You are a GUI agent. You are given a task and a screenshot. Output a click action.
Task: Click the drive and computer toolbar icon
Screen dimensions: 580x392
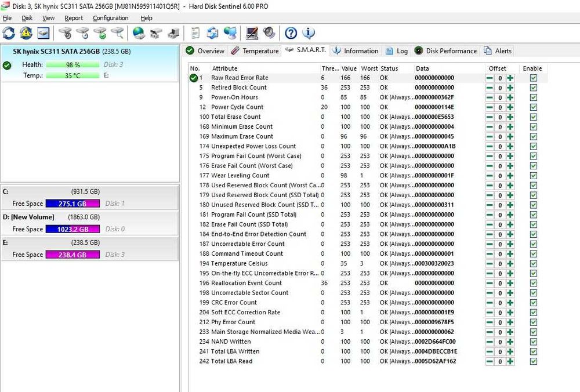coord(173,33)
